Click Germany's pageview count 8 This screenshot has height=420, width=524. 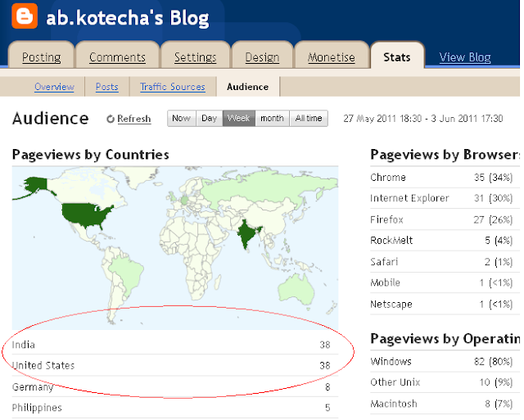(x=327, y=387)
